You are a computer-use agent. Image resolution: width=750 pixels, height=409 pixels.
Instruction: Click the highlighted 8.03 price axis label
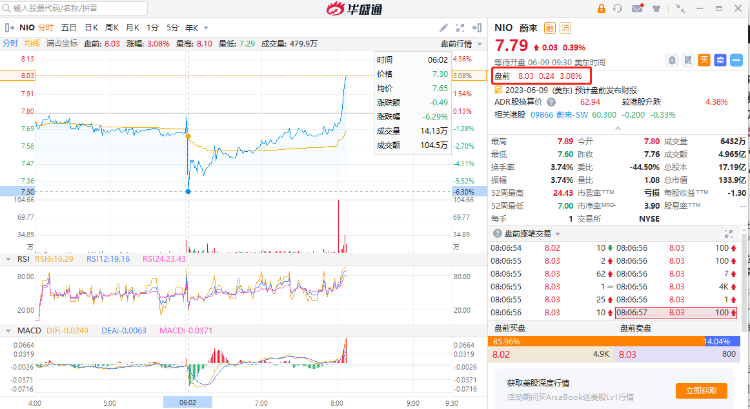tap(18, 75)
